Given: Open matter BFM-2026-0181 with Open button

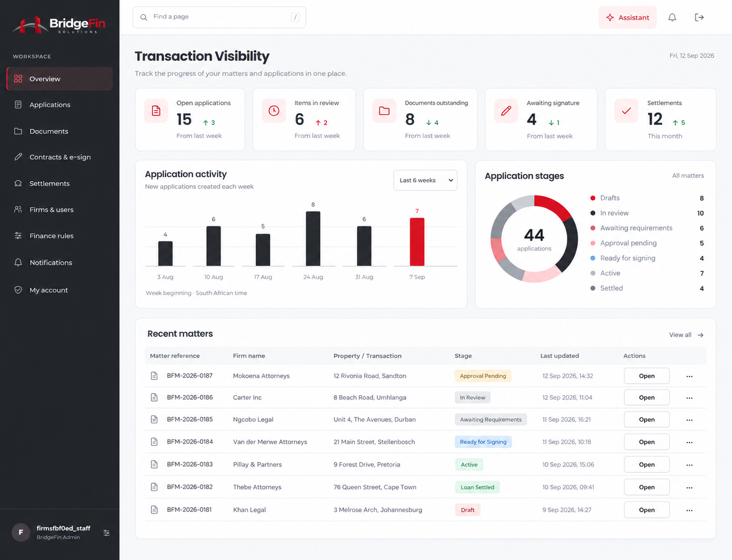Looking at the screenshot, I should (647, 510).
